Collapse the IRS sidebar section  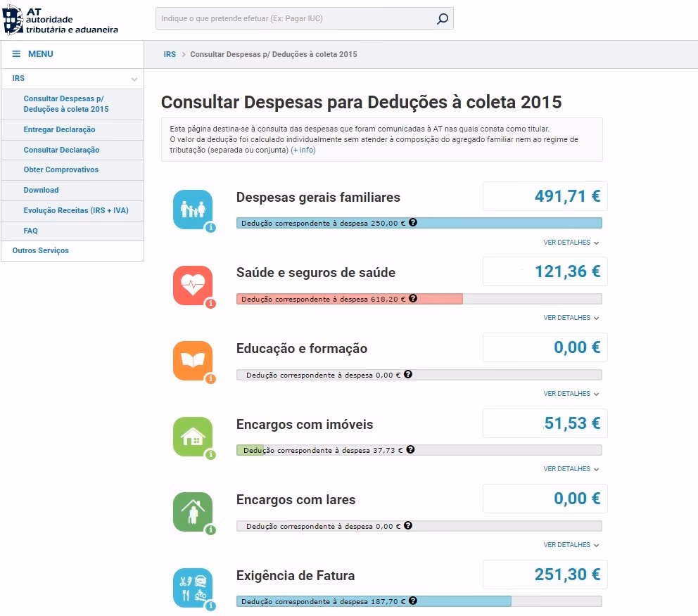tap(134, 79)
